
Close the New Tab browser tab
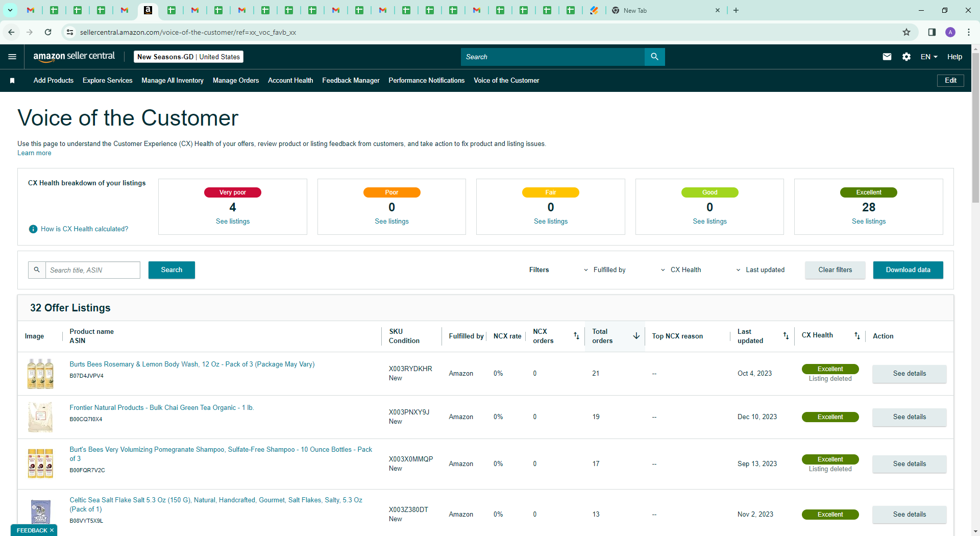(718, 10)
